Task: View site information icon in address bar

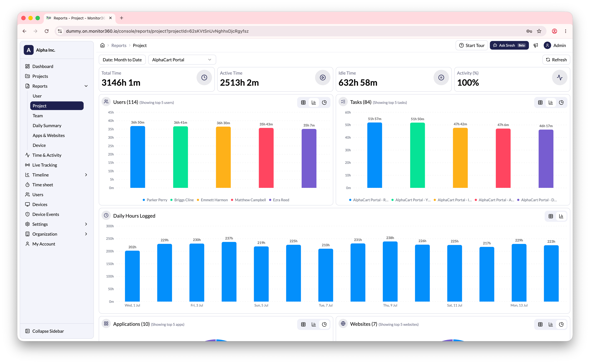Action: click(60, 31)
